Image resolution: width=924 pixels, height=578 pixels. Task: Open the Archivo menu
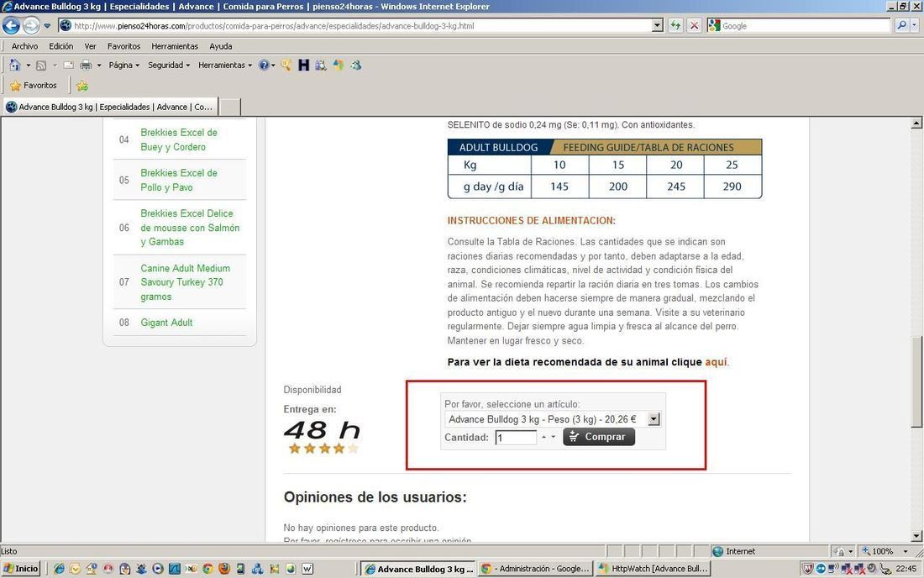pos(24,46)
